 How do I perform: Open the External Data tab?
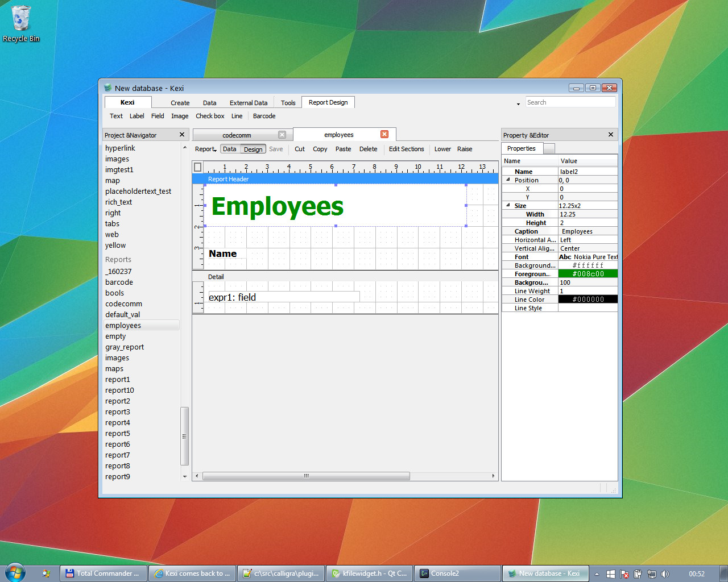click(249, 103)
